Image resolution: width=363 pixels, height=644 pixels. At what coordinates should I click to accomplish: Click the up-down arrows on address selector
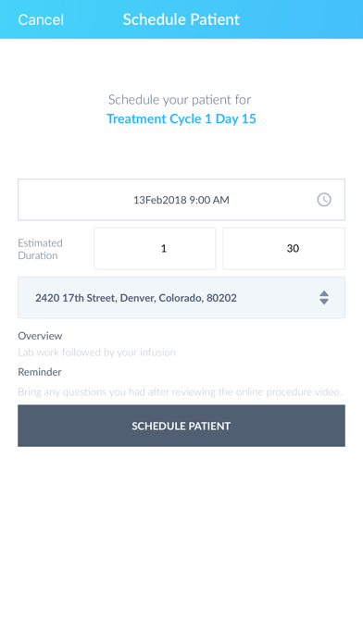324,297
